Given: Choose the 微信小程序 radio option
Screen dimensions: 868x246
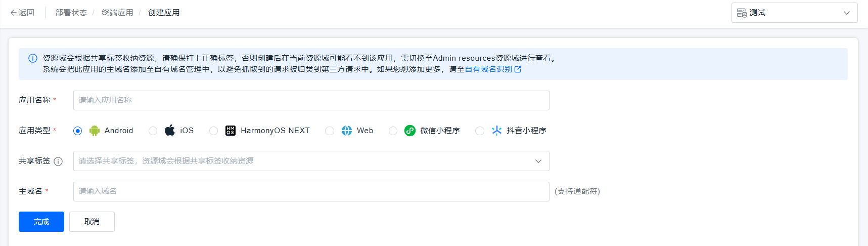Looking at the screenshot, I should tap(393, 131).
